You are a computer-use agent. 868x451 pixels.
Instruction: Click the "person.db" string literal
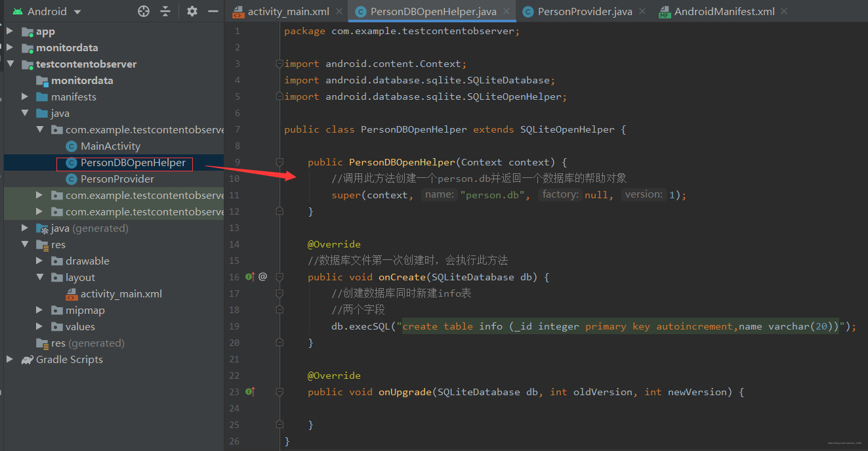tap(492, 195)
